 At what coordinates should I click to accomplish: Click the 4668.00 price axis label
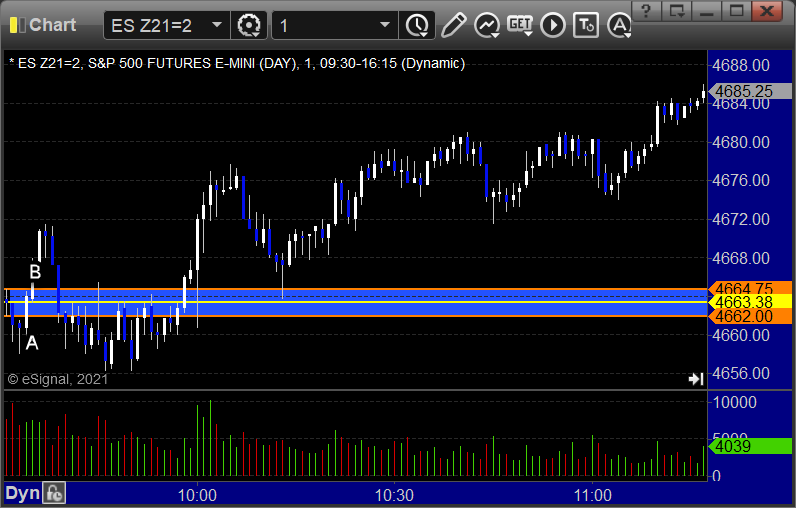pos(741,258)
